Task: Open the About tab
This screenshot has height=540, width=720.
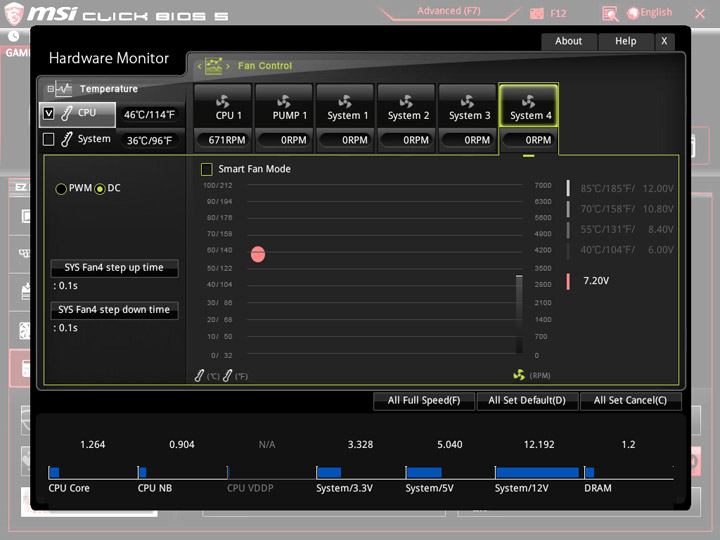Action: pos(568,41)
